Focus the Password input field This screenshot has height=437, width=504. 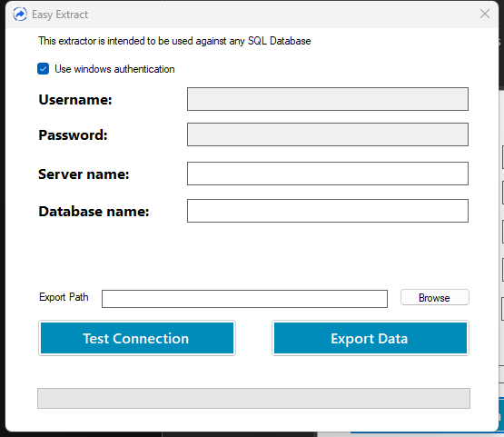[328, 134]
